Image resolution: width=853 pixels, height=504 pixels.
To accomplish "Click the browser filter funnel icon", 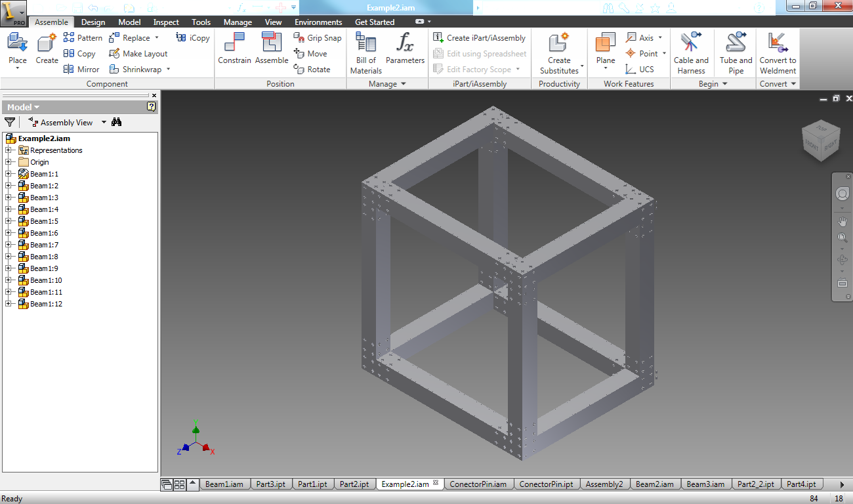I will (x=10, y=122).
